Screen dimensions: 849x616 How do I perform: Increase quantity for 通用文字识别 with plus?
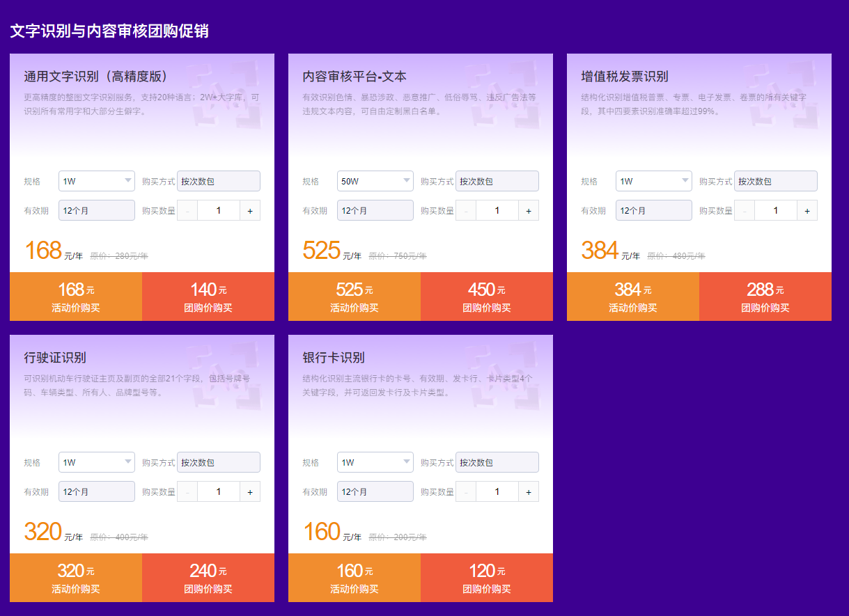point(250,210)
